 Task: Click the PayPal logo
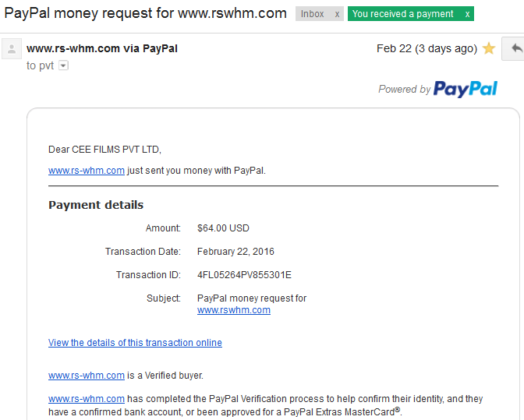[465, 89]
